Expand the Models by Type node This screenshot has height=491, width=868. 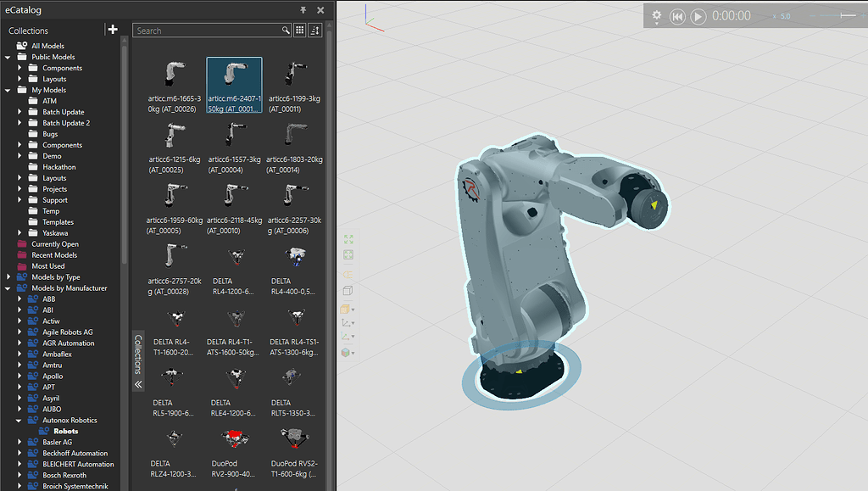click(9, 277)
